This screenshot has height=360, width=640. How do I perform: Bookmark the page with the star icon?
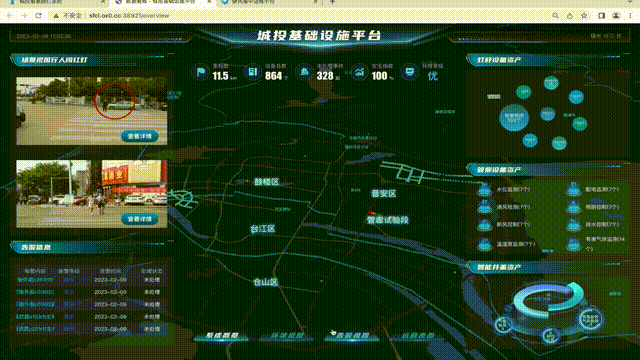coord(584,16)
